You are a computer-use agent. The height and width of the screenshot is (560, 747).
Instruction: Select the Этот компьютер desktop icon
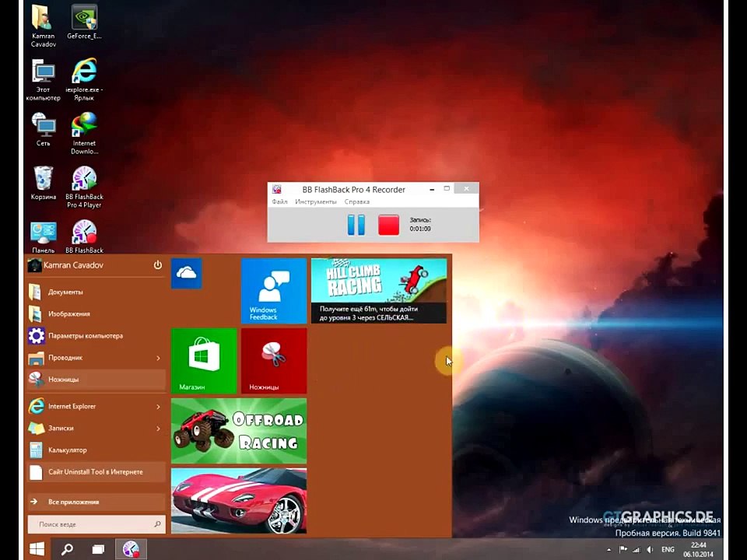44,80
